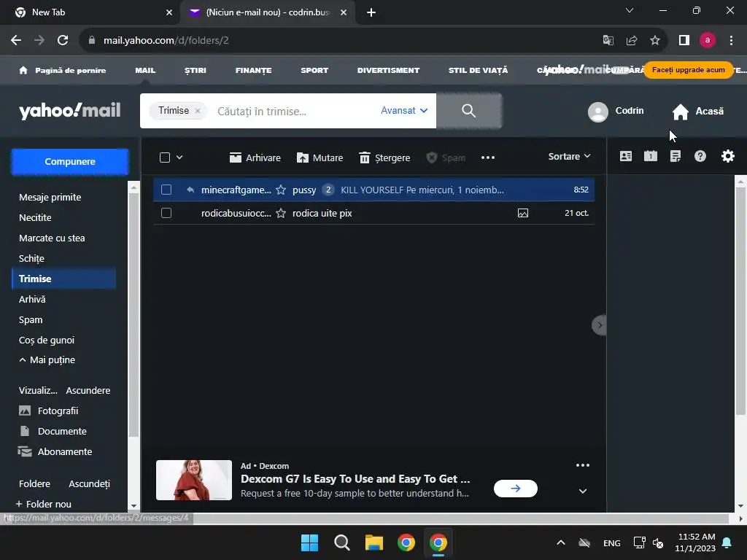Hide folders section with Ascundeți

click(90, 484)
